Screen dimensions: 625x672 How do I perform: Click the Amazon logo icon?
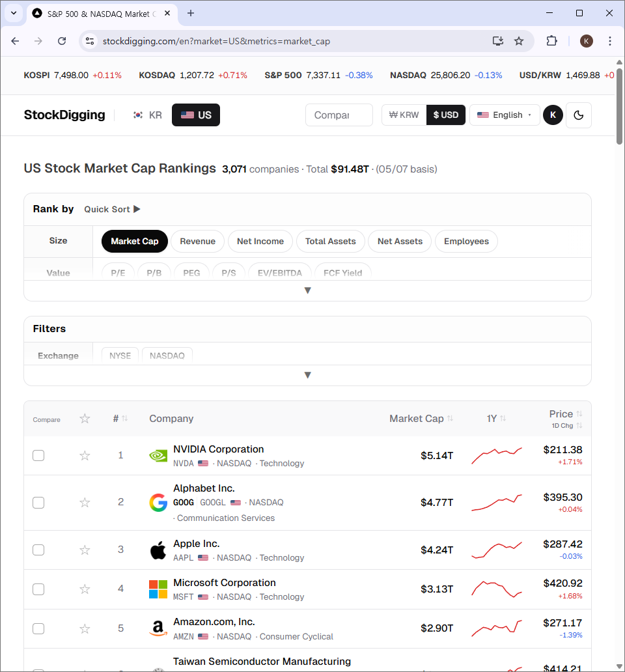click(158, 628)
